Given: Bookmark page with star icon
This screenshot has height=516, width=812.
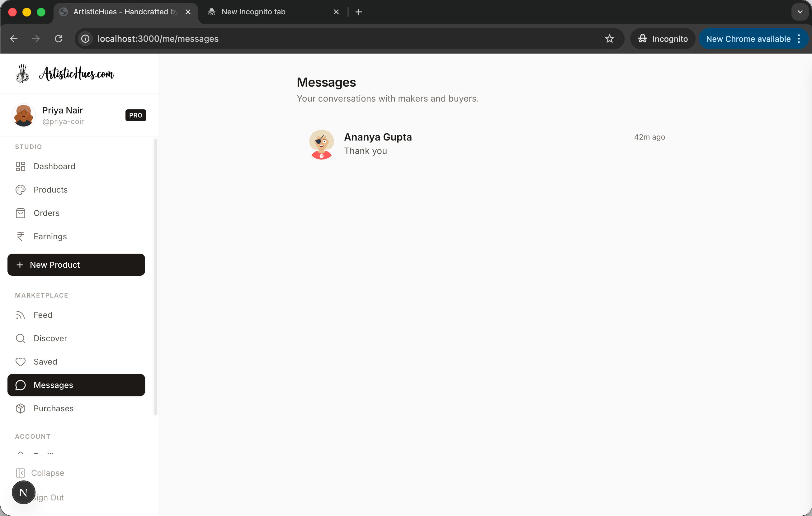Looking at the screenshot, I should (609, 39).
